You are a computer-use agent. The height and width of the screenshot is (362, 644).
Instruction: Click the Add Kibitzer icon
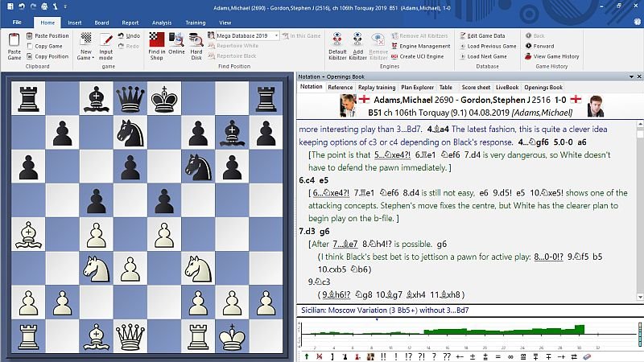(358, 45)
